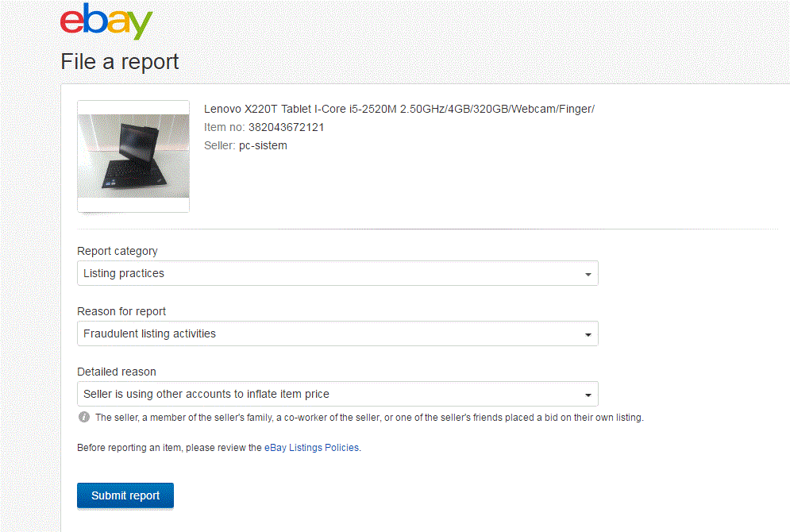Open the eBay Listings Policies link

coord(312,448)
